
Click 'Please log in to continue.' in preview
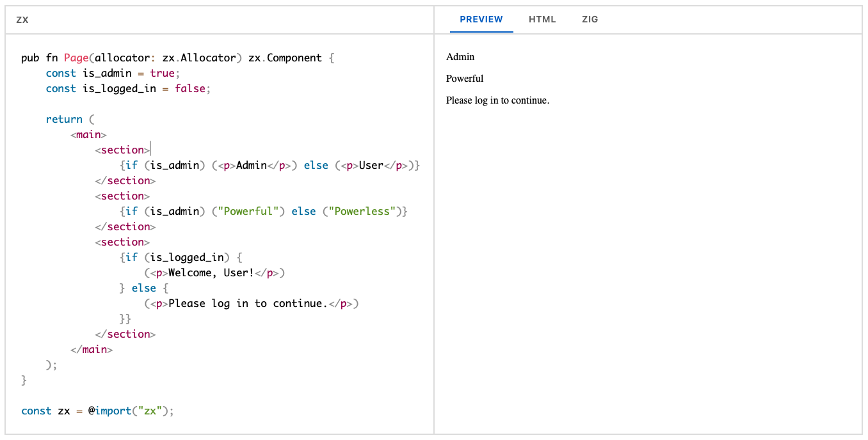[x=497, y=100]
